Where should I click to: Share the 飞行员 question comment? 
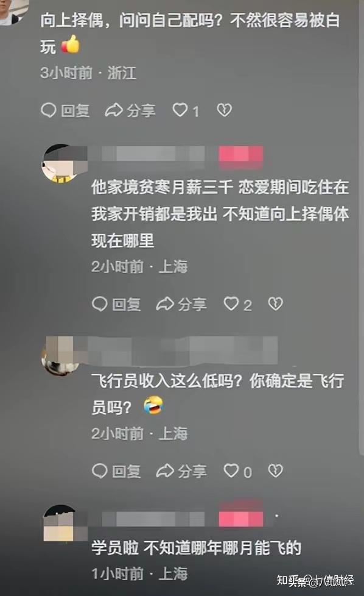[x=181, y=471]
